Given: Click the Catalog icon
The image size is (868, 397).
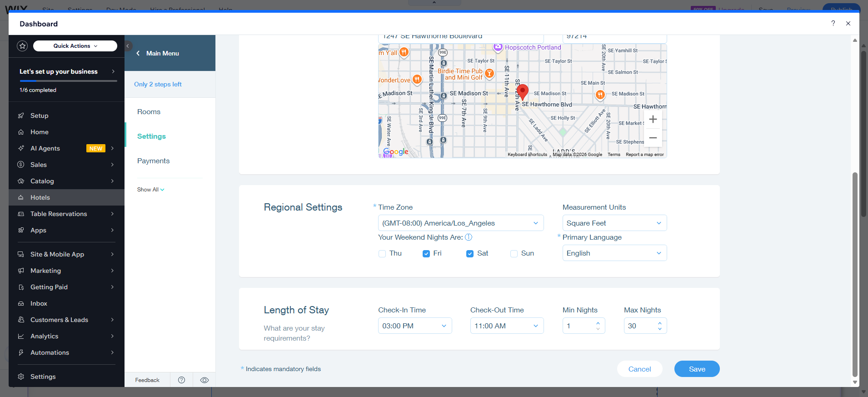Looking at the screenshot, I should click(21, 181).
